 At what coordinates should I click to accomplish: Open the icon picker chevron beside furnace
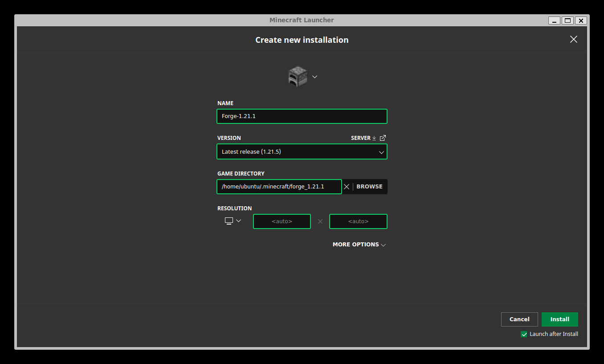(314, 77)
